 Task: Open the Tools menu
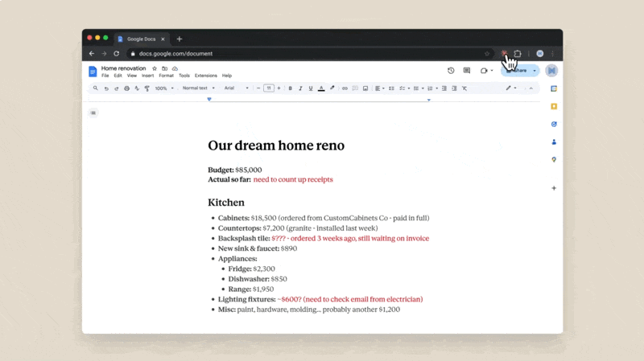coord(184,76)
